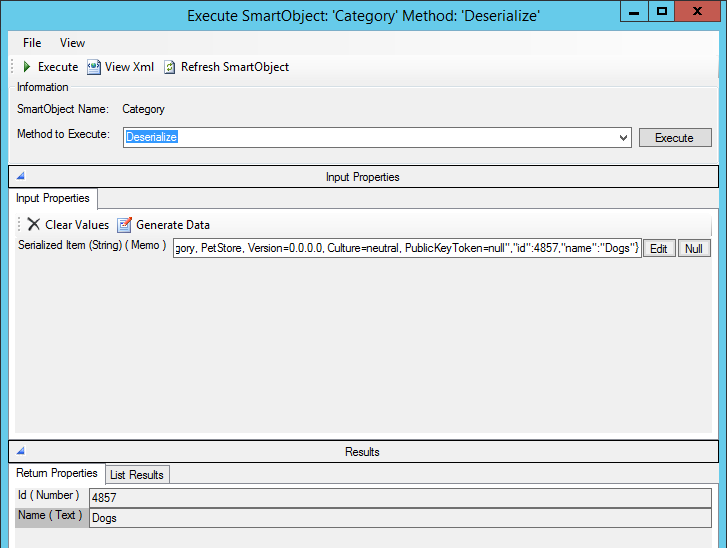Click the Generate Data icon

point(125,225)
